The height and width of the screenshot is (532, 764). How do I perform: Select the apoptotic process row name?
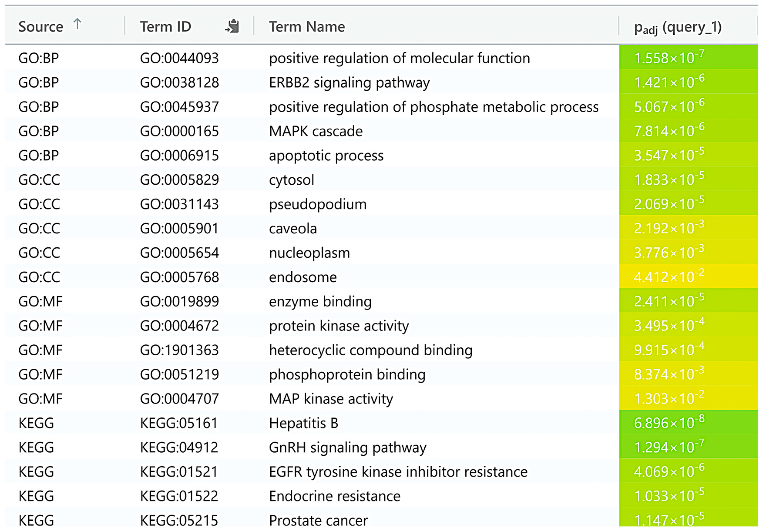[326, 156]
